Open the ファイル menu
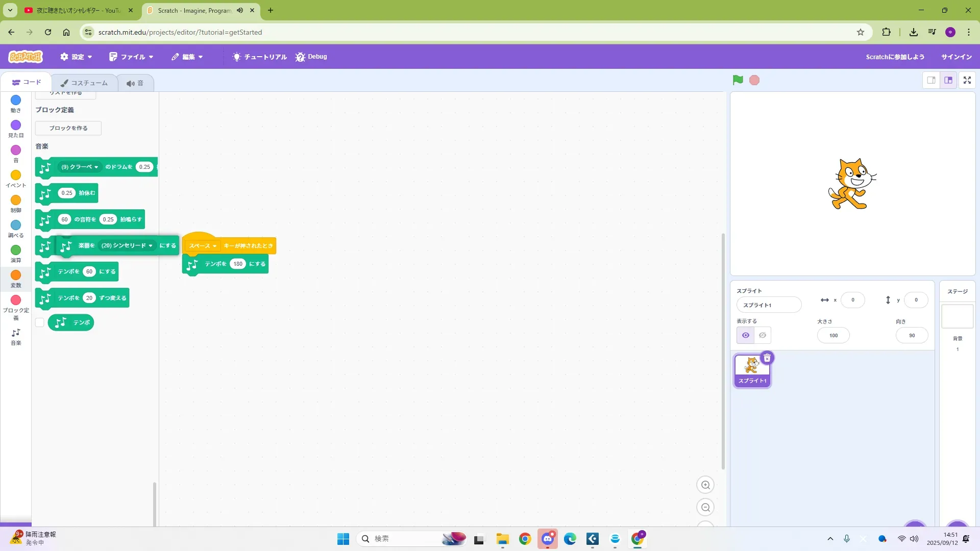 coord(131,57)
